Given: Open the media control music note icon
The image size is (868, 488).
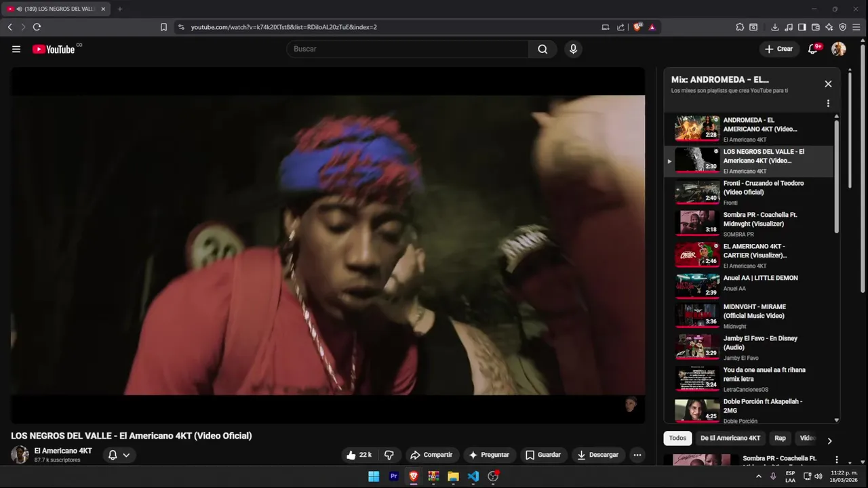Looking at the screenshot, I should (789, 27).
